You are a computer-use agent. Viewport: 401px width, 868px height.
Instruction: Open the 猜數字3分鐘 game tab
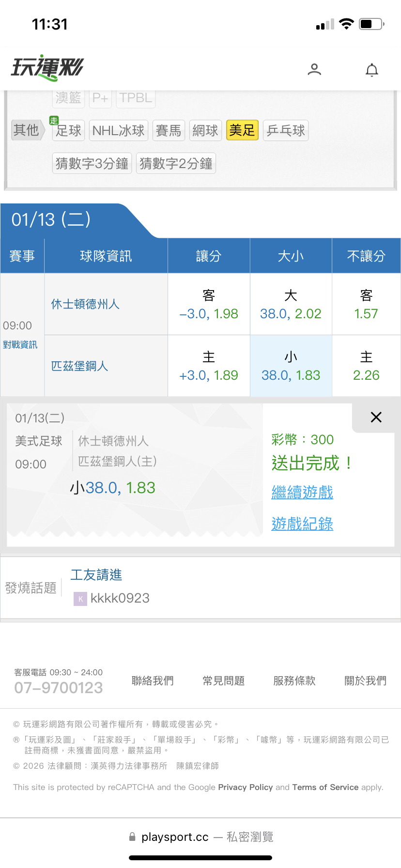tap(92, 164)
